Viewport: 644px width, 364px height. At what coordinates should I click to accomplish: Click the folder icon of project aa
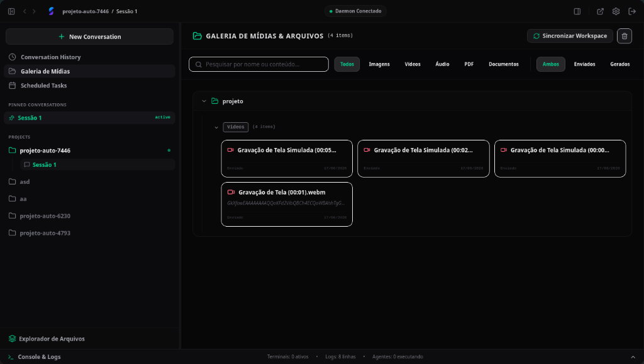[x=13, y=198]
